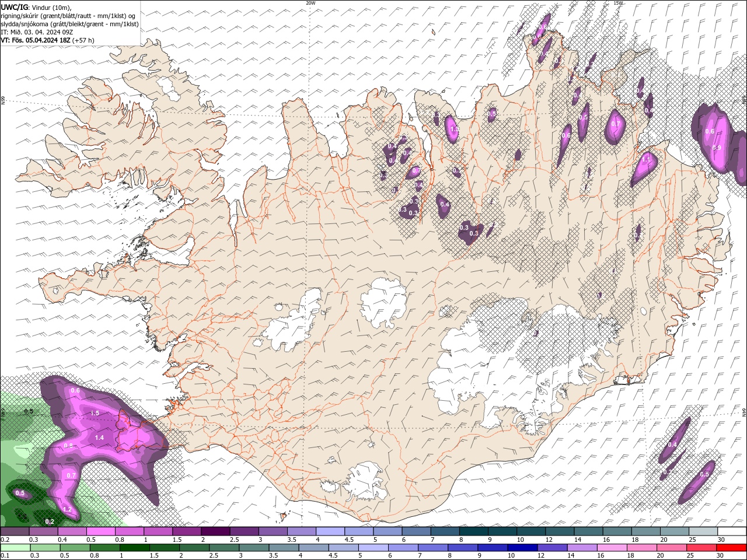Viewport: 747px width, 560px height.
Task: Click the "0.9" value in far east offshore cell
Action: (717, 148)
